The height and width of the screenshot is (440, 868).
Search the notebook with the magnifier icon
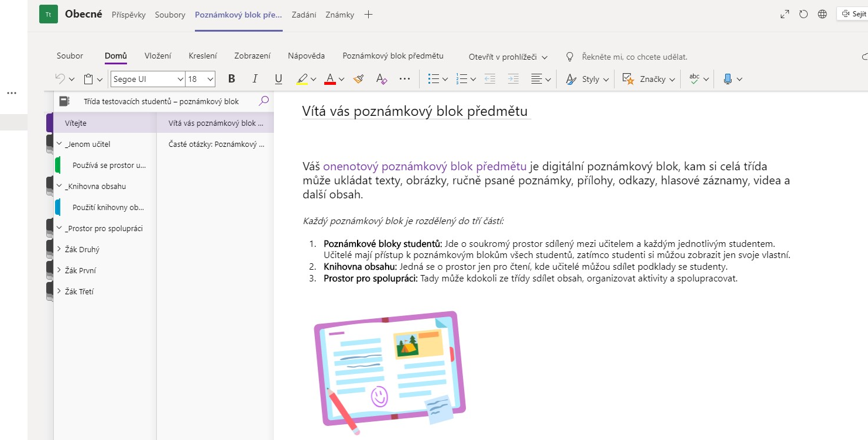264,101
